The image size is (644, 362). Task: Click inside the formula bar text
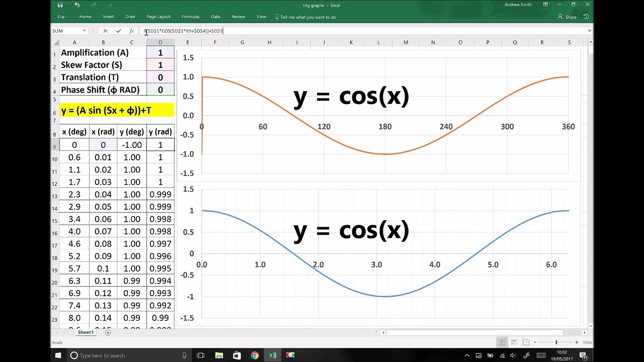click(x=183, y=31)
